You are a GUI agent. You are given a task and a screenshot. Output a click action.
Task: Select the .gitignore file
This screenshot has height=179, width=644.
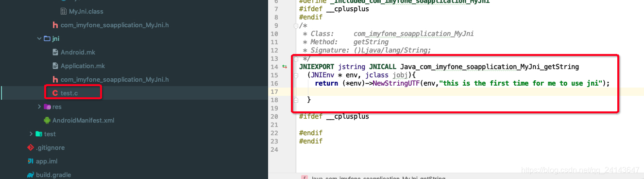click(50, 147)
